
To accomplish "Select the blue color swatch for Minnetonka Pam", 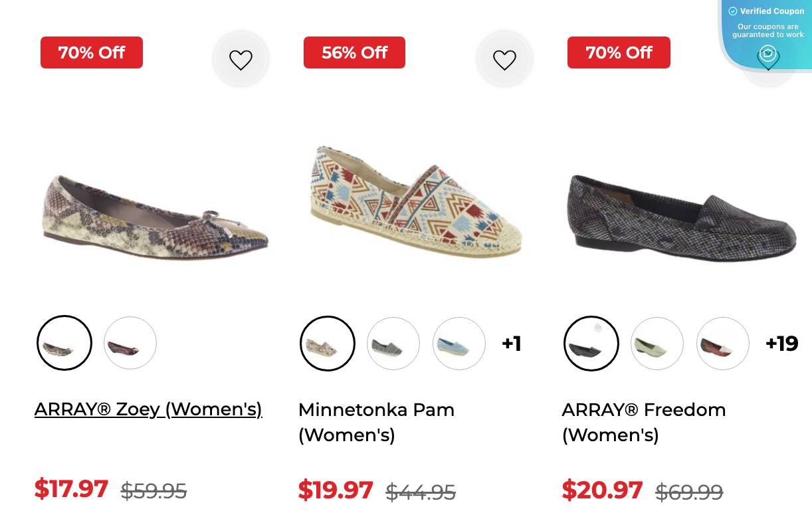I will pyautogui.click(x=458, y=344).
